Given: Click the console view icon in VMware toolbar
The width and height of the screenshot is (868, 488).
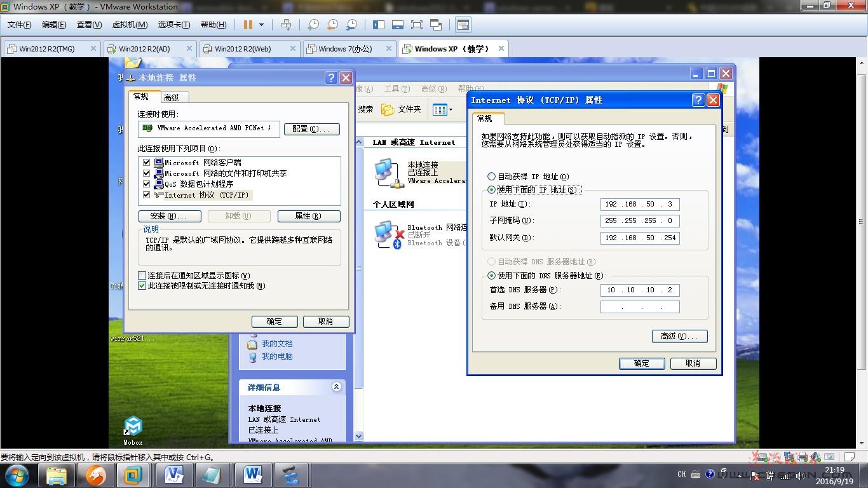Looking at the screenshot, I should [463, 25].
